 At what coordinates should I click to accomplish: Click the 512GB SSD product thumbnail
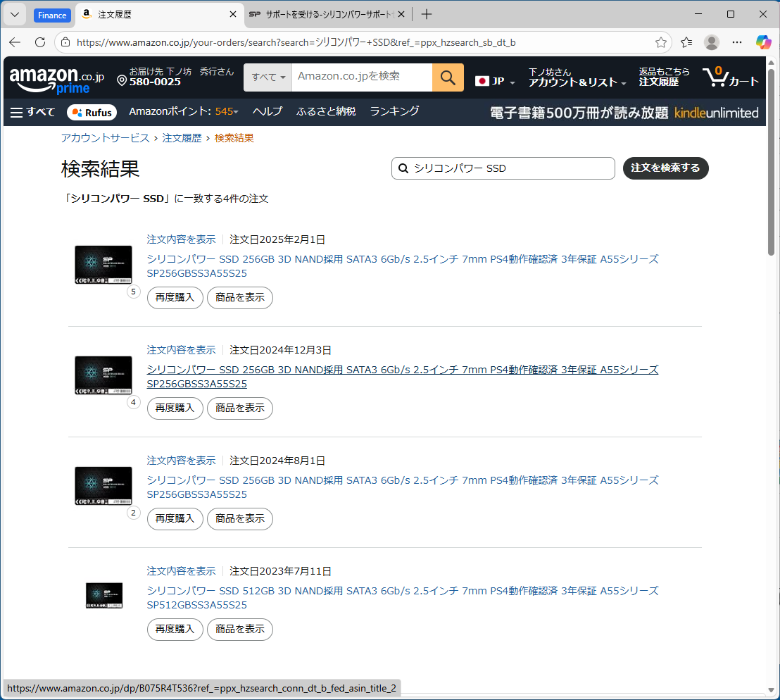point(103,596)
